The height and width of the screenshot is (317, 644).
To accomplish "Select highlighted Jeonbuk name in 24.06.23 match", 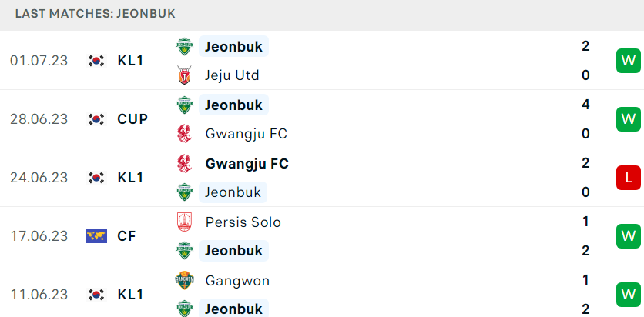I will click(x=233, y=192).
